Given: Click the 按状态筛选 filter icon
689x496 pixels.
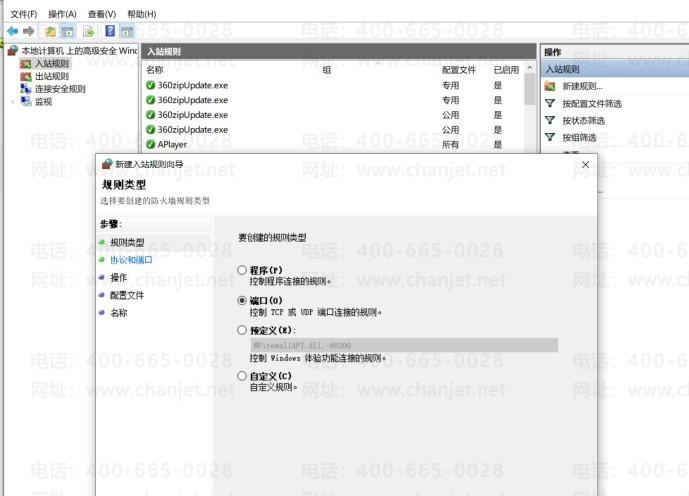Looking at the screenshot, I should coord(550,121).
